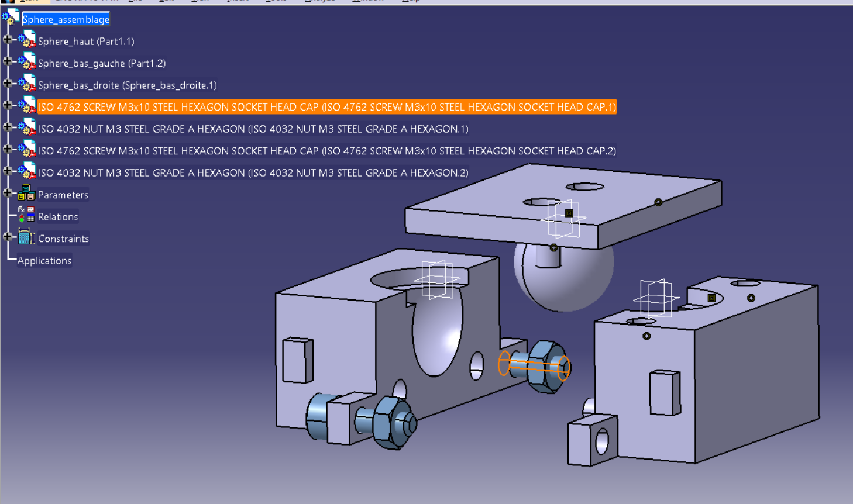Expand the ISO 4032 NUT HEXAGON.1 node
Viewport: 853px width, 504px height.
point(8,127)
